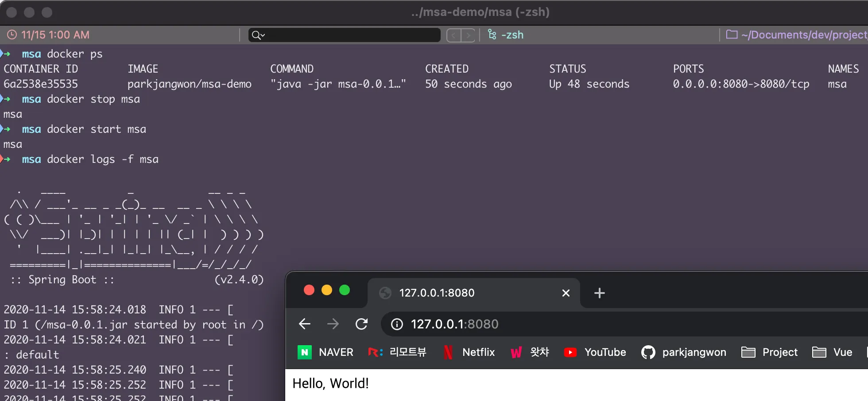Click the terminal window title ../msa-demo/msa
This screenshot has width=868, height=401.
tap(480, 12)
